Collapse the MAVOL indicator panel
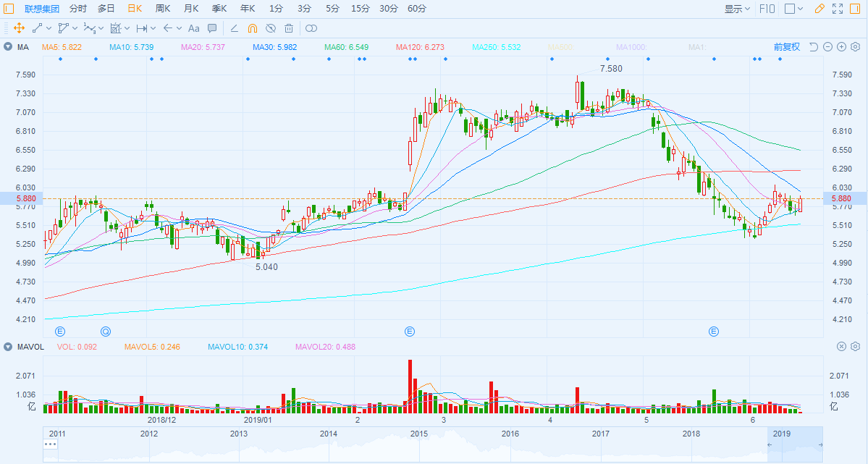868x464 pixels. pyautogui.click(x=7, y=347)
